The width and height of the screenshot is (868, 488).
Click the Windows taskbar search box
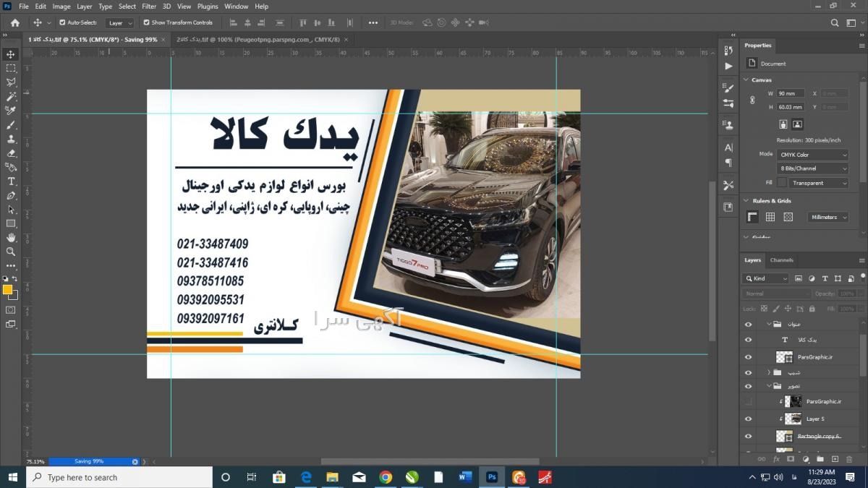click(119, 477)
